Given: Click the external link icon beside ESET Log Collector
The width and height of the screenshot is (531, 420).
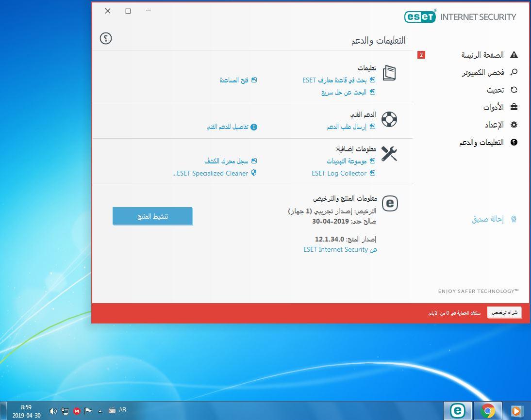Looking at the screenshot, I should [x=372, y=173].
